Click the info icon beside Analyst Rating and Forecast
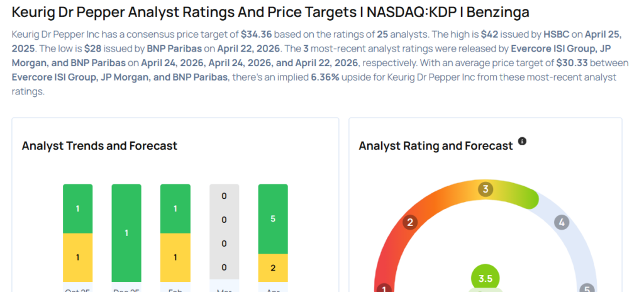Viewport: 644px width, 292px height. point(522,142)
